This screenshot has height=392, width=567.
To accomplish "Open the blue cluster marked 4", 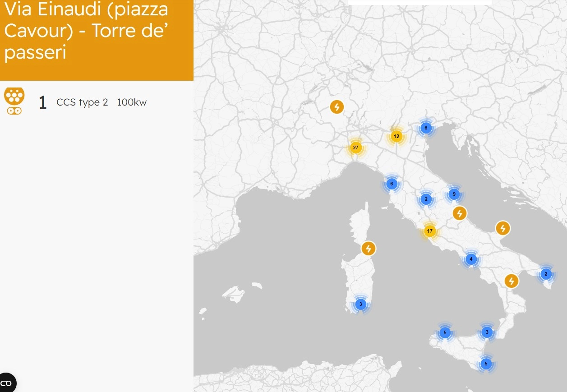I will click(x=471, y=259).
